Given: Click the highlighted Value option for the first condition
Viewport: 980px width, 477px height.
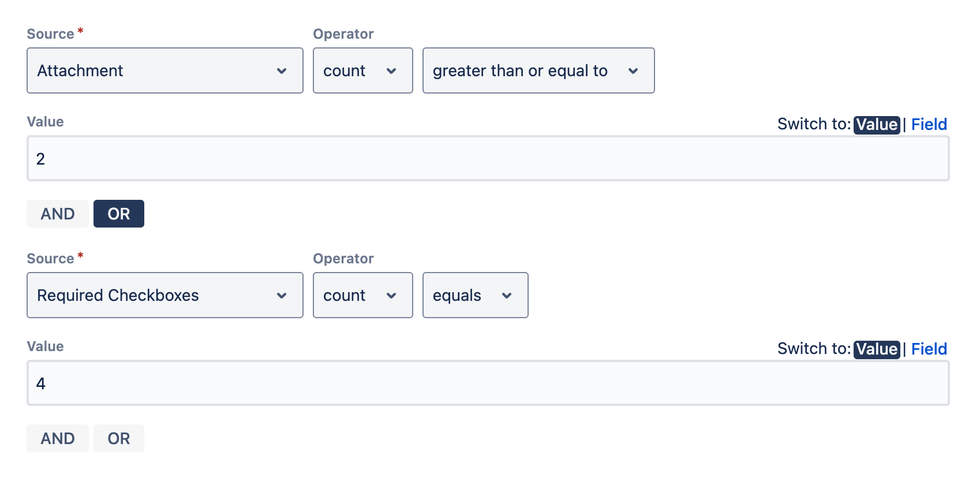Looking at the screenshot, I should (x=876, y=124).
